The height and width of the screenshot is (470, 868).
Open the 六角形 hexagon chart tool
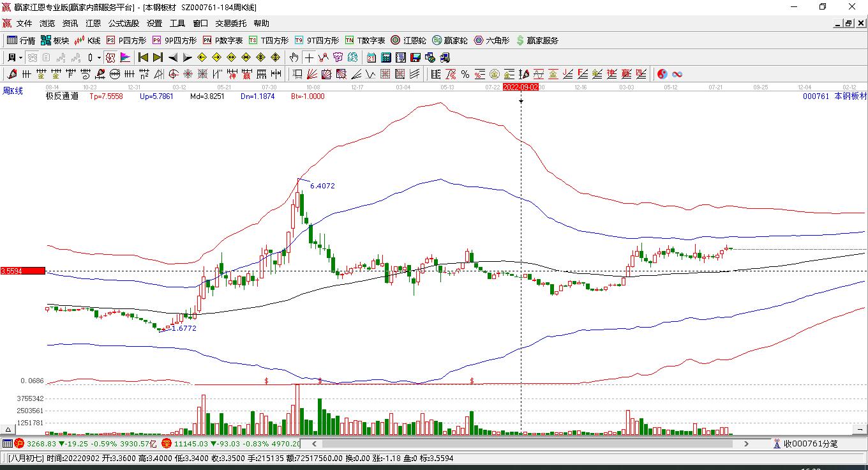(x=491, y=40)
